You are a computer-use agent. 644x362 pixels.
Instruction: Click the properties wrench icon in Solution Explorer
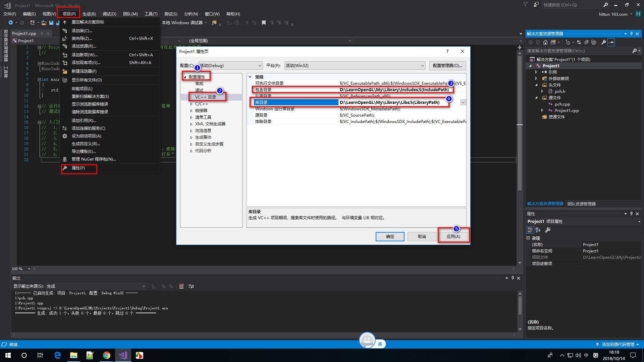click(x=604, y=42)
